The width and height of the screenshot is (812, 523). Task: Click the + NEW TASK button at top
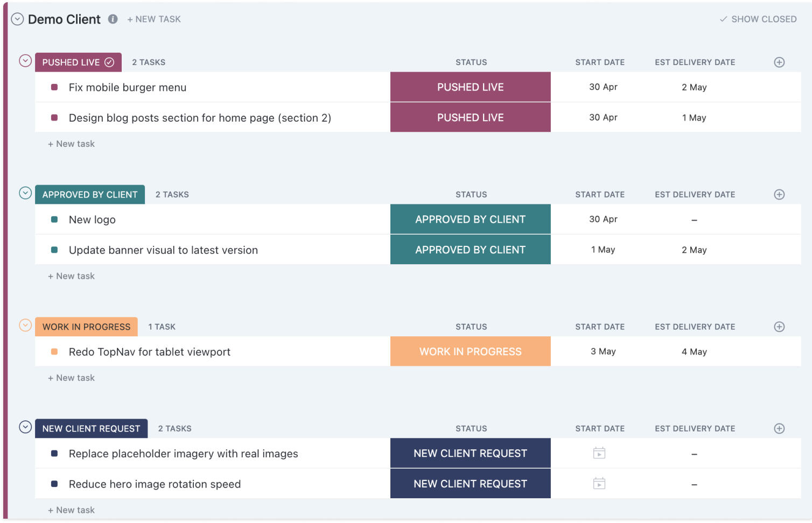point(154,19)
